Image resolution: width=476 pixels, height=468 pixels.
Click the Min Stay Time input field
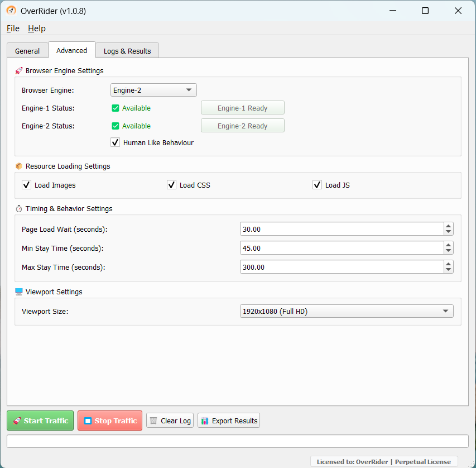coord(342,248)
